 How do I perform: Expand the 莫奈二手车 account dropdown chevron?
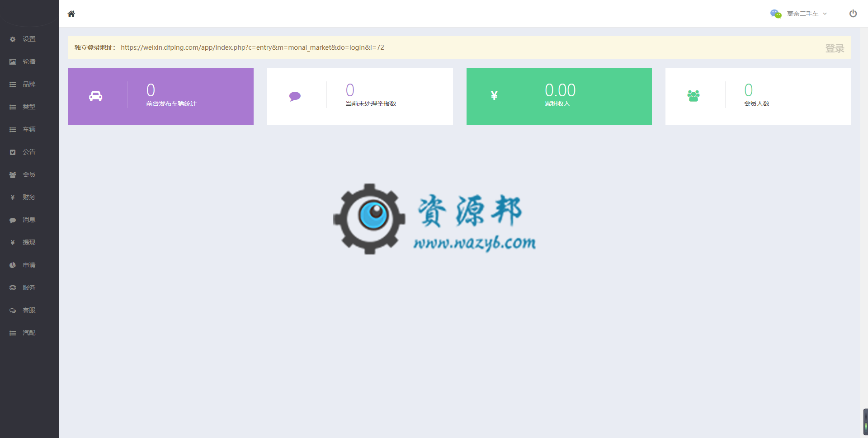[x=825, y=14]
